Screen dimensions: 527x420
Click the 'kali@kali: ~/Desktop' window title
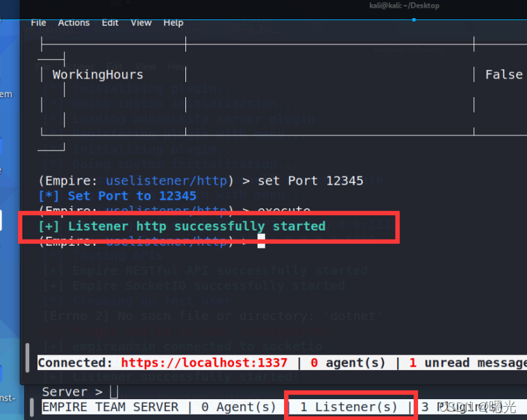[x=404, y=6]
